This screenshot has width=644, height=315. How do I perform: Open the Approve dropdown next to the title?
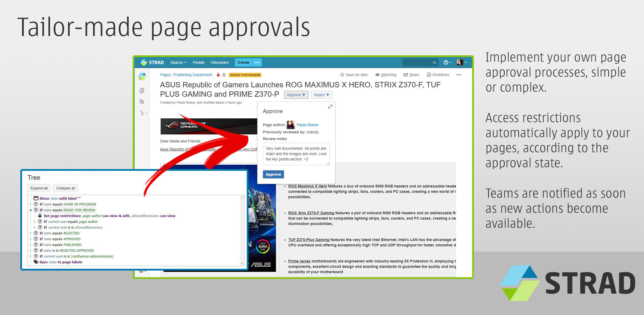[x=296, y=95]
